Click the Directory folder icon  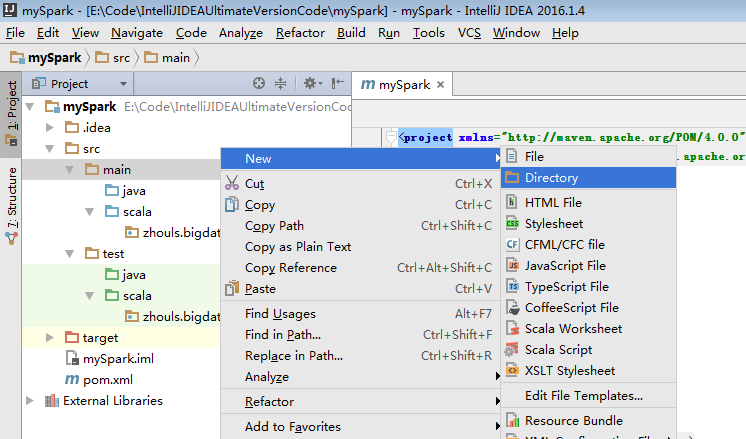512,177
